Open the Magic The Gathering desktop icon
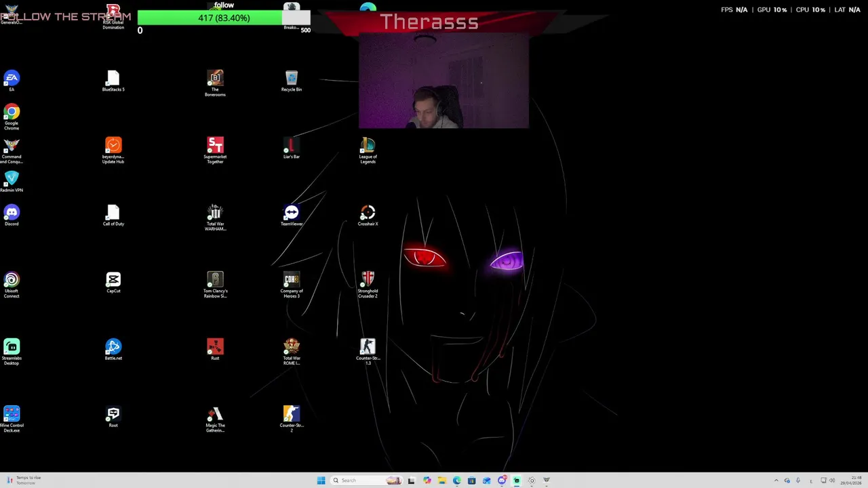The height and width of the screenshot is (488, 868). [215, 420]
